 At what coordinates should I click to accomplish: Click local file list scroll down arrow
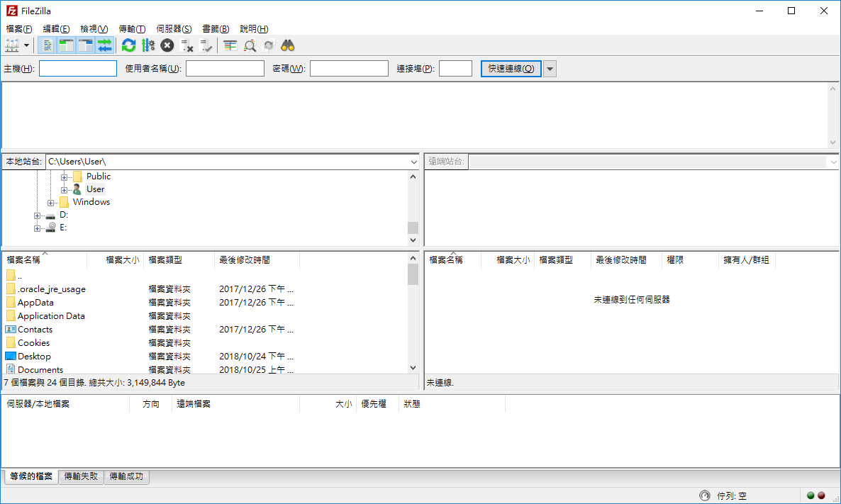pos(413,368)
